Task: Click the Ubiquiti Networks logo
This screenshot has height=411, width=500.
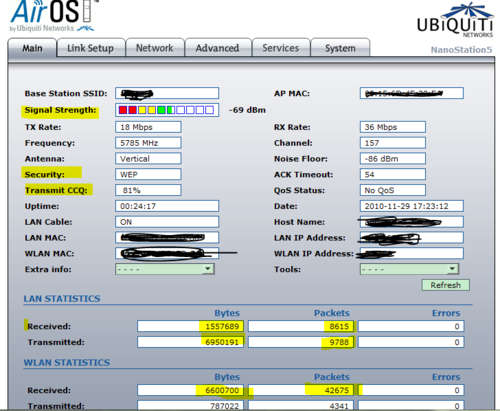Action: coord(455,20)
